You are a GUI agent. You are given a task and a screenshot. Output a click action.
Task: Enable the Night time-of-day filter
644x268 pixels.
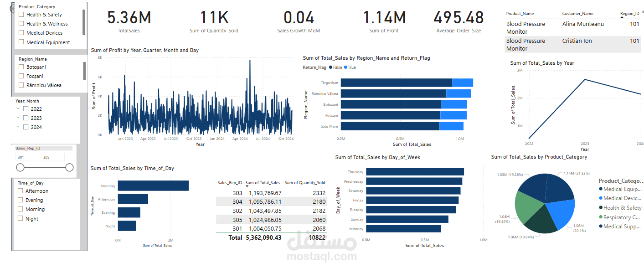(20, 218)
